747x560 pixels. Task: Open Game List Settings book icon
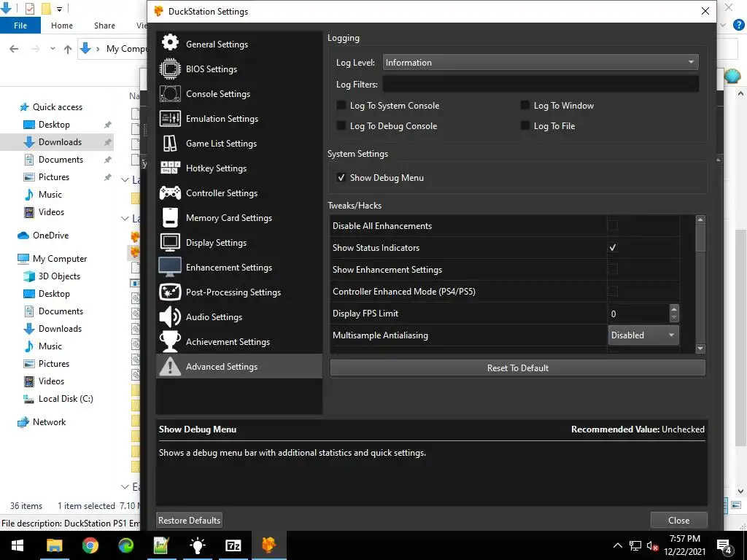coord(170,143)
